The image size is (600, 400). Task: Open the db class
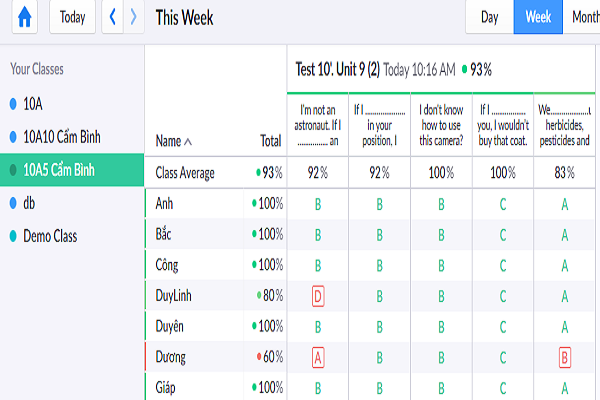click(29, 203)
